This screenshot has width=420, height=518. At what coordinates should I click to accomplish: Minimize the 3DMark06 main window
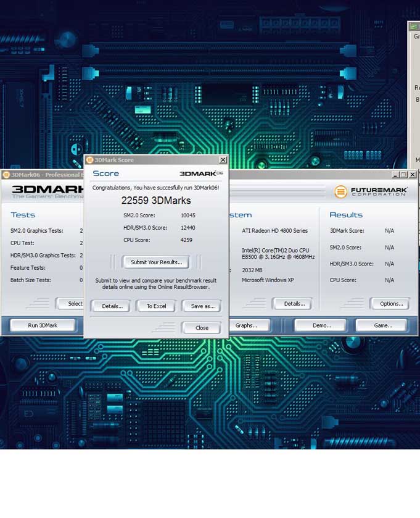395,175
